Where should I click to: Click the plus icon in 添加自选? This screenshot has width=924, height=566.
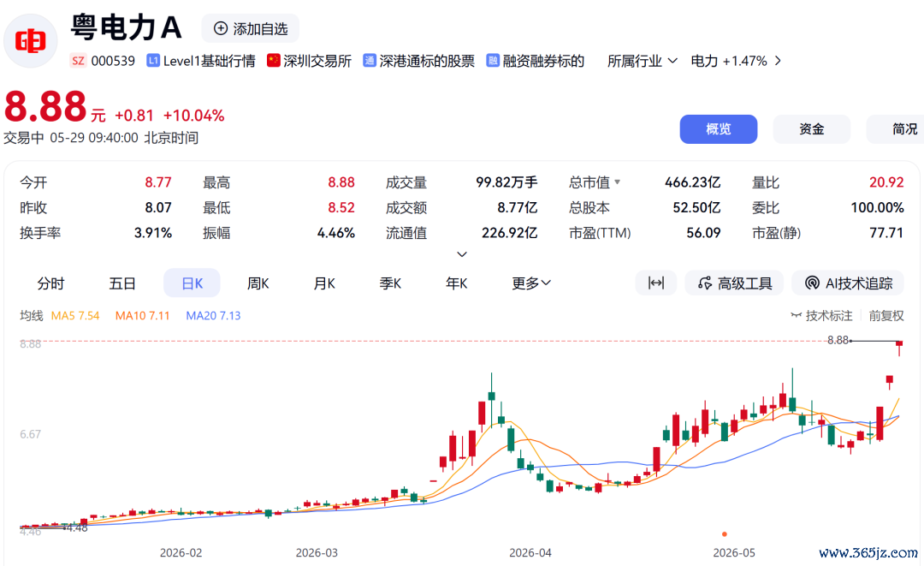[221, 28]
